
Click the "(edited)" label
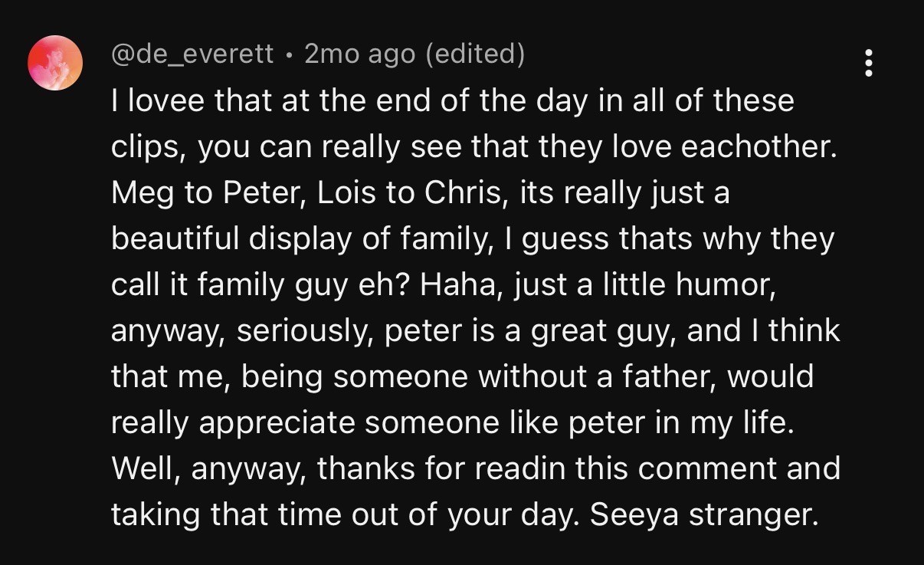tap(474, 54)
